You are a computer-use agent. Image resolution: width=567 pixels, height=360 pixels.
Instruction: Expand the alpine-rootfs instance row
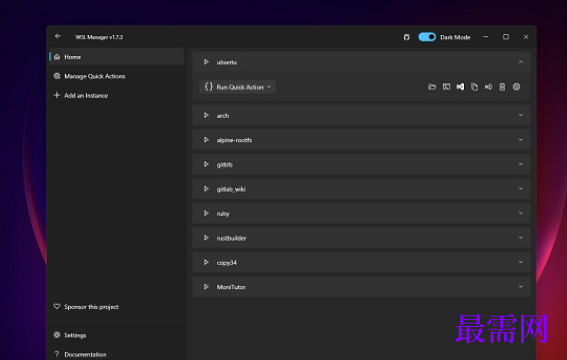(521, 140)
